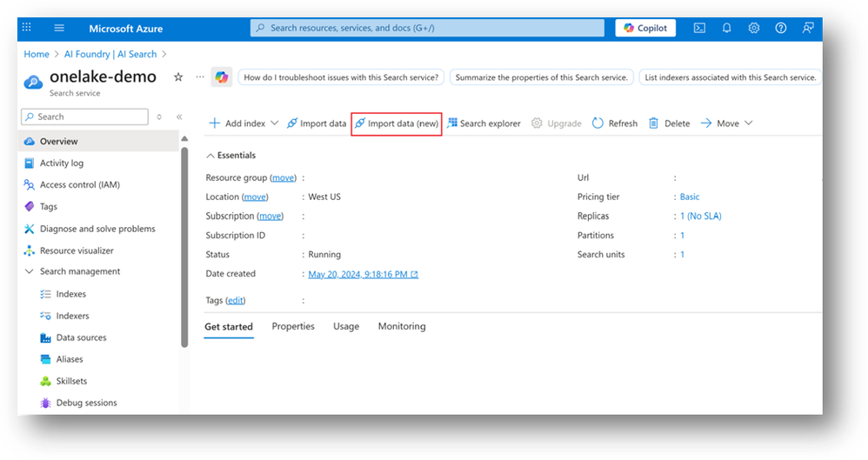
Task: Click the Search units value link
Action: coord(683,255)
